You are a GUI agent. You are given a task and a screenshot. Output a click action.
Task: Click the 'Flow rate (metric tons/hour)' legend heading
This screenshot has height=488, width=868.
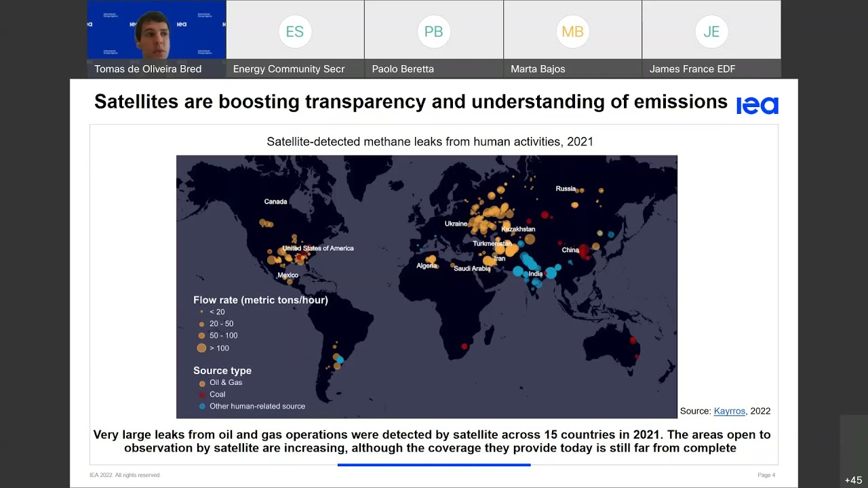pos(260,300)
